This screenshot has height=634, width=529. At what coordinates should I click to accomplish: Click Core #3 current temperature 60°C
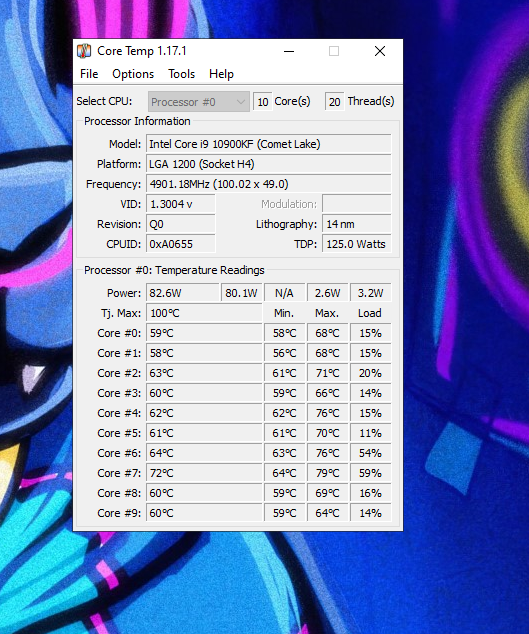tap(204, 393)
